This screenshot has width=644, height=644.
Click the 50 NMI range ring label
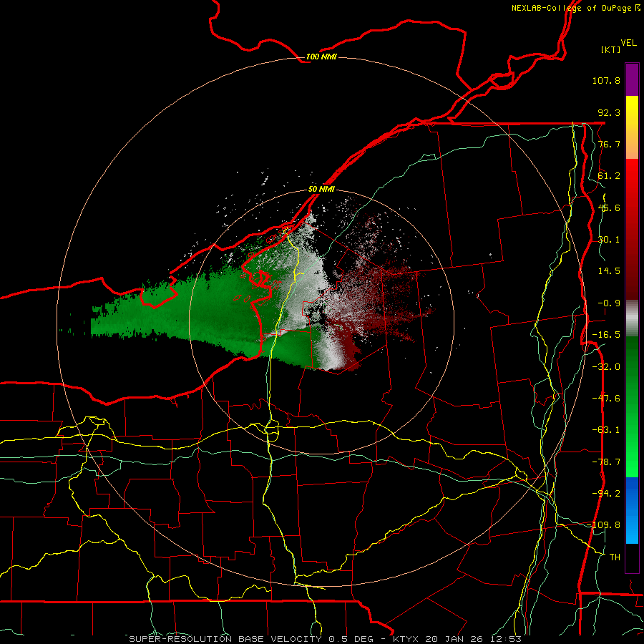point(321,190)
